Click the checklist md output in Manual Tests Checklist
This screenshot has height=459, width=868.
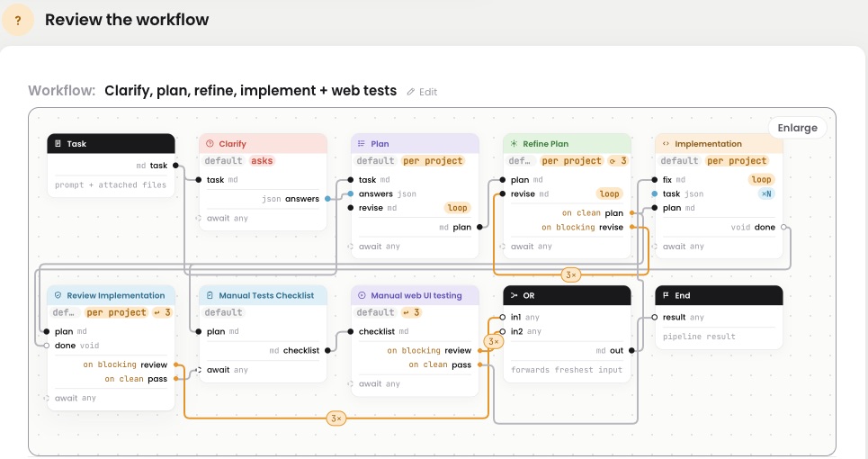click(x=294, y=350)
